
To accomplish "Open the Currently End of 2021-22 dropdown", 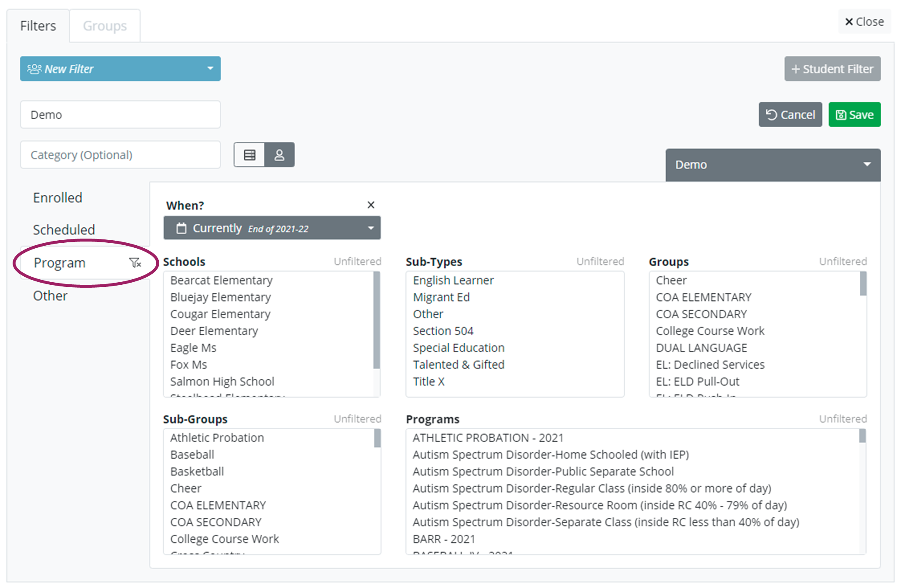I will [272, 228].
